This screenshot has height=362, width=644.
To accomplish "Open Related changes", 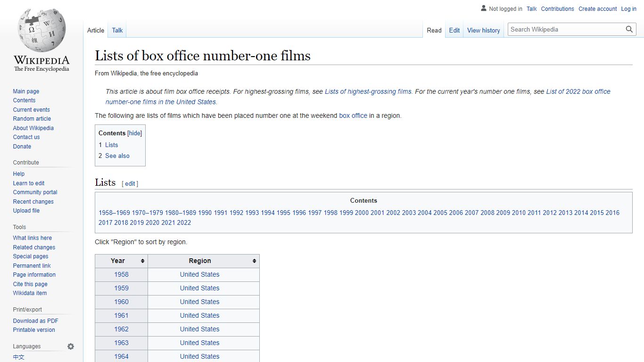I will point(34,247).
